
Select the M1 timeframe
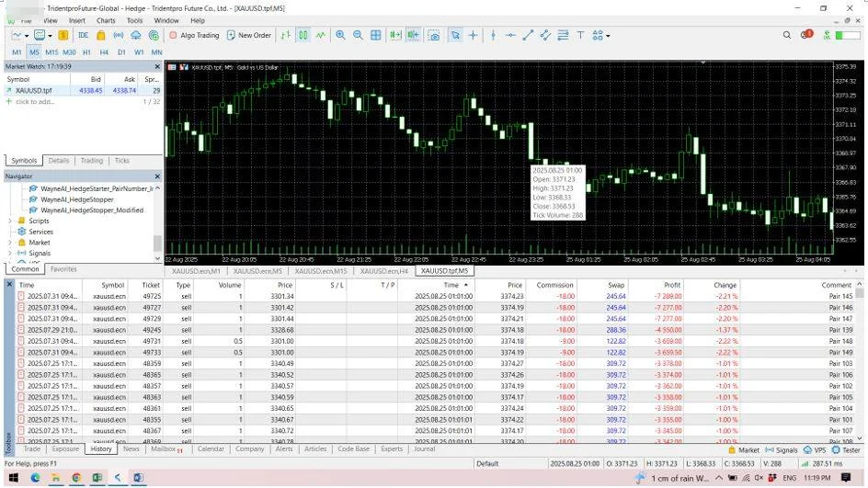pos(17,52)
